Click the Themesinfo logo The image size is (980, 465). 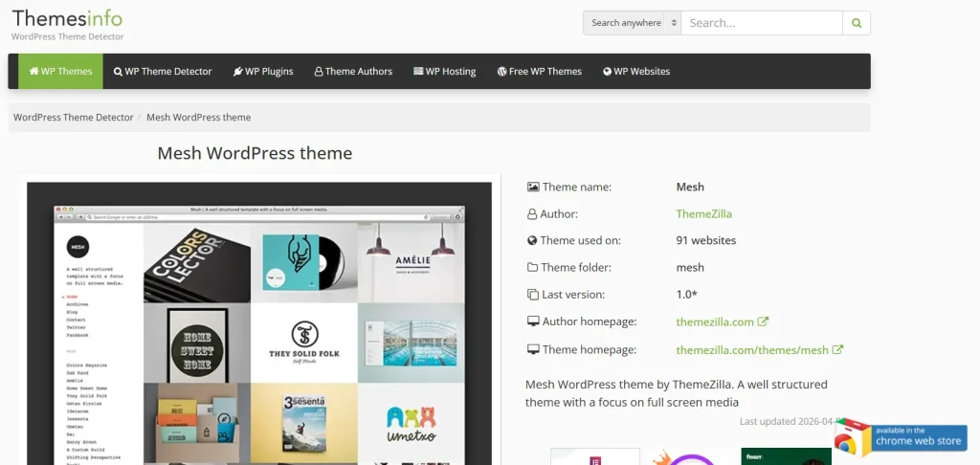point(67,17)
